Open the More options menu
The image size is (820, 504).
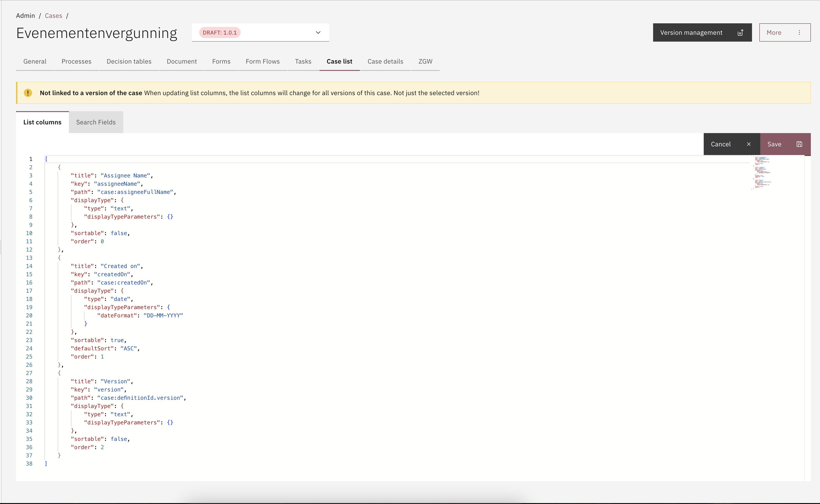click(785, 32)
